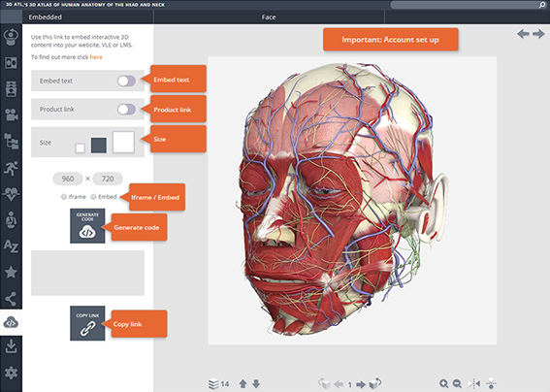
Task: Follow the 'here' link for more info
Action: (x=96, y=57)
